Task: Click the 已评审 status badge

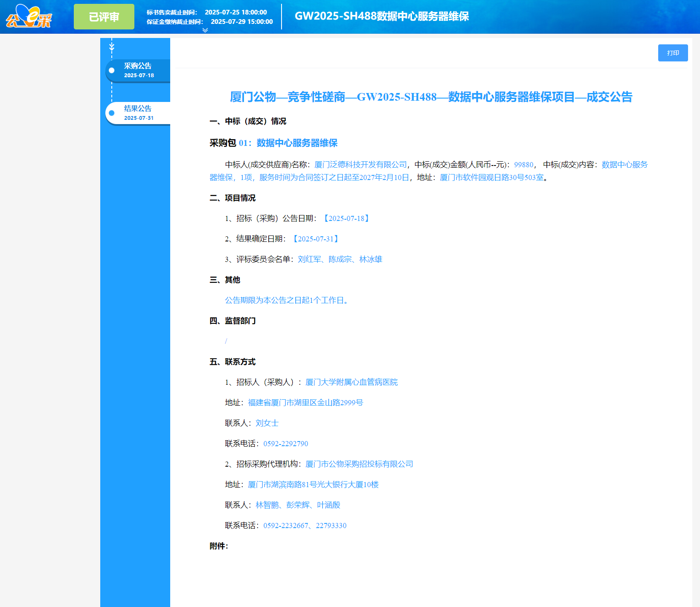Action: point(104,16)
